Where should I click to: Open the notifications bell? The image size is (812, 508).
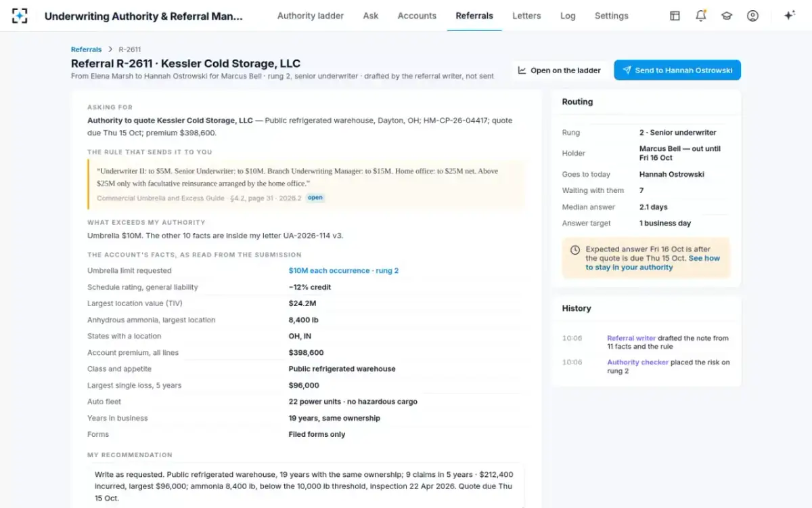[701, 16]
